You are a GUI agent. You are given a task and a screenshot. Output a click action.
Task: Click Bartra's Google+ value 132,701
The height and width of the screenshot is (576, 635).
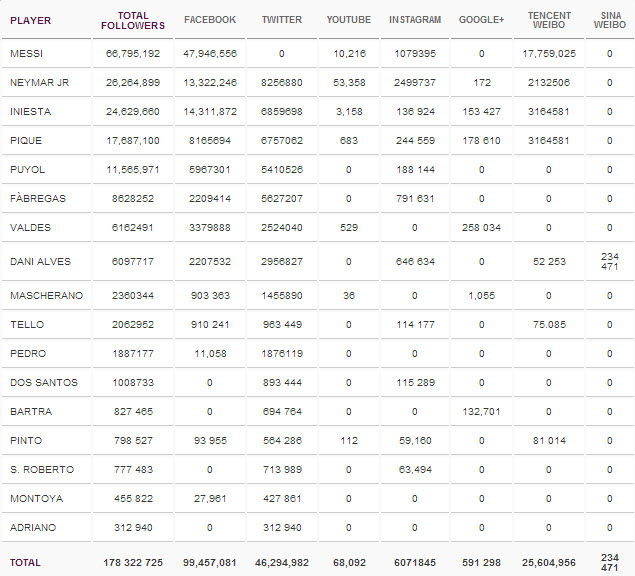[481, 411]
